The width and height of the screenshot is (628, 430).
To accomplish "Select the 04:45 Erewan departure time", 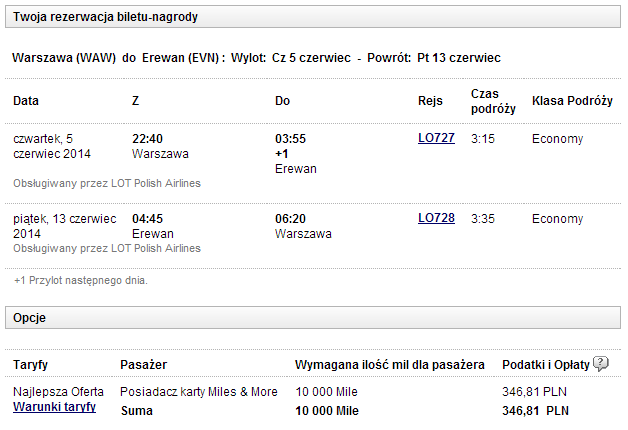I will 149,218.
